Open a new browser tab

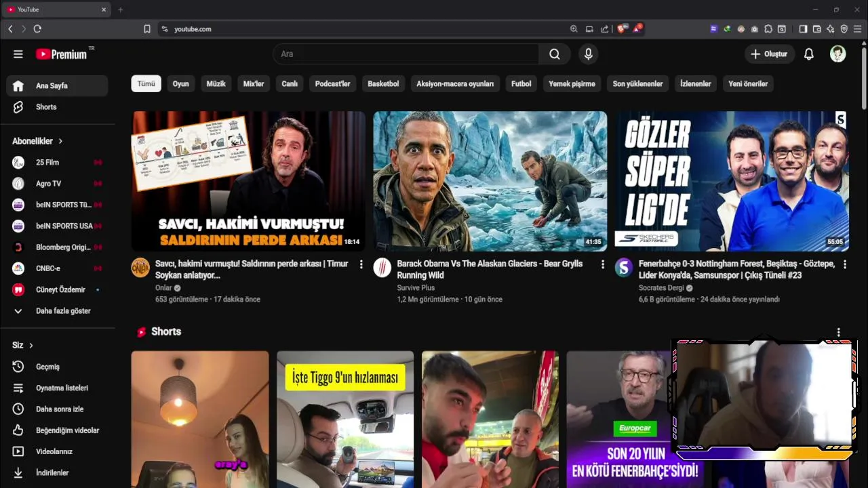point(121,9)
